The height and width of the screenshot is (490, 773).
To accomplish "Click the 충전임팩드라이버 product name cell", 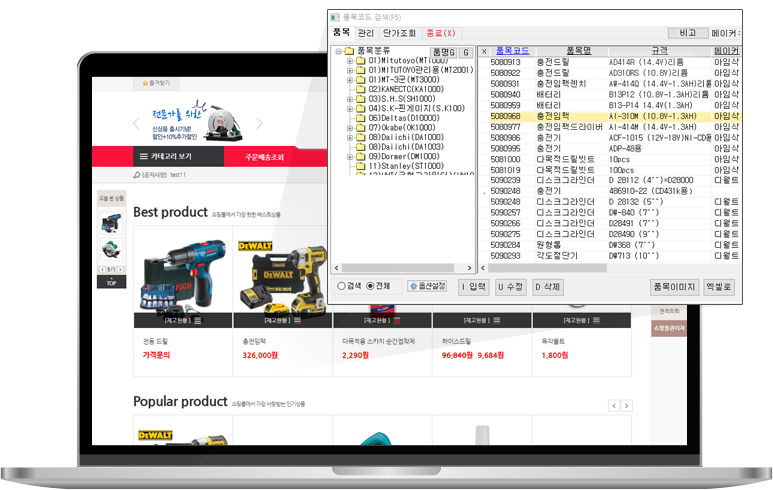I will (569, 127).
